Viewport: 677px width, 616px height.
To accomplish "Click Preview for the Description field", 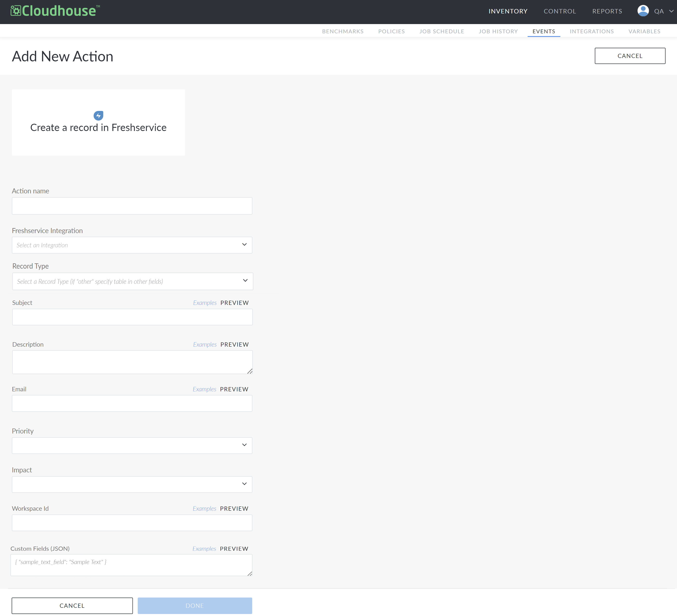I will tap(234, 344).
